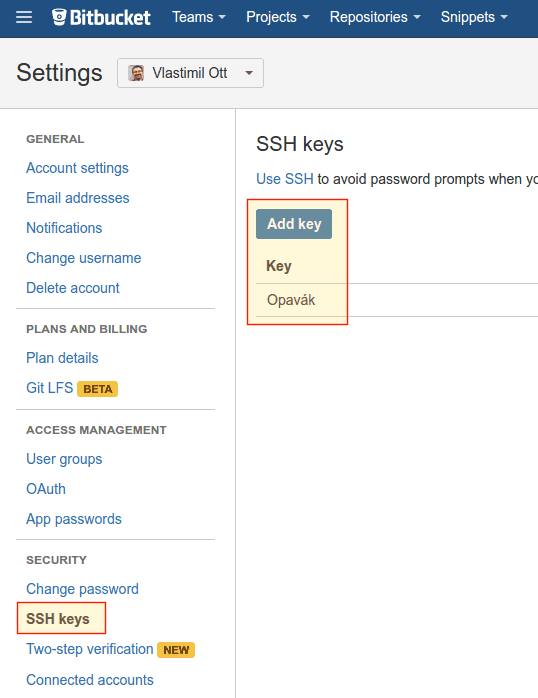Open Email addresses settings
Viewport: 538px width, 698px height.
click(x=78, y=198)
